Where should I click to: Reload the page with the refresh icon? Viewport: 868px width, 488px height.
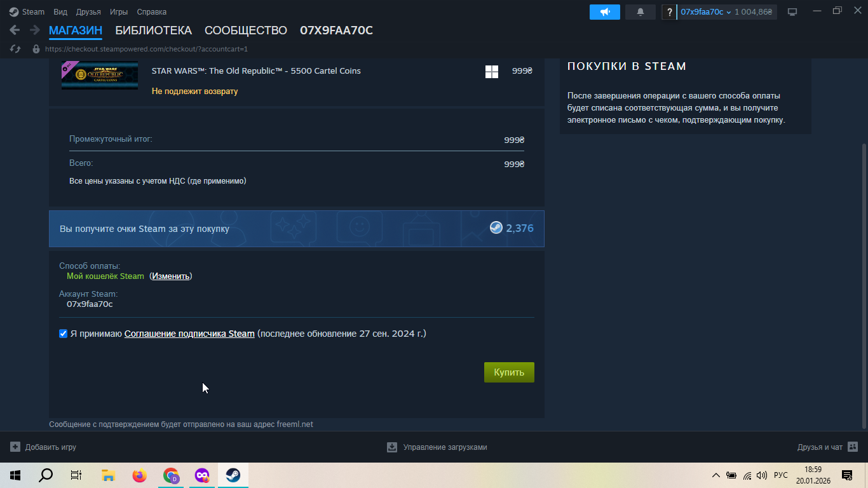pos(16,49)
